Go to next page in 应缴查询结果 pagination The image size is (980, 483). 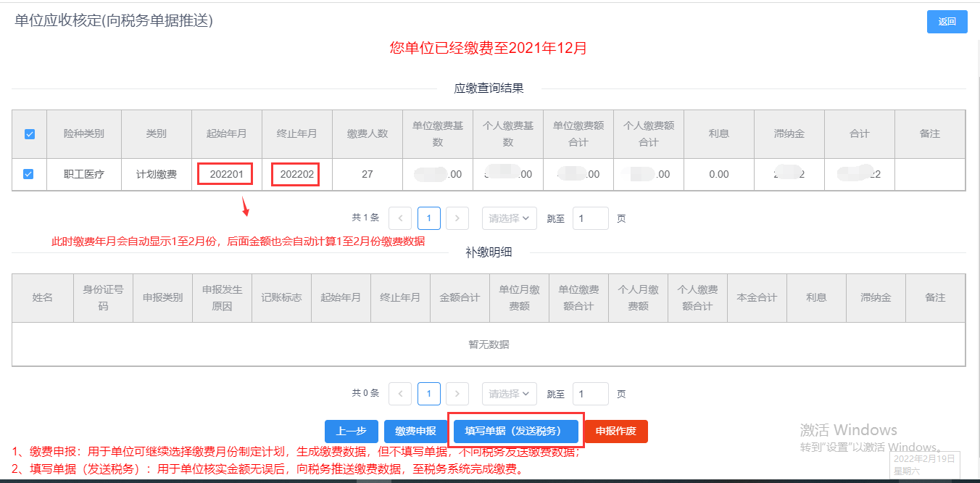click(457, 218)
